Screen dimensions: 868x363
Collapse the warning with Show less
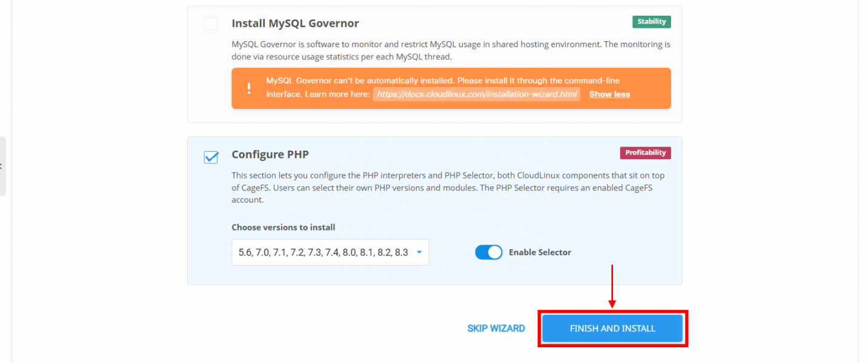tap(609, 94)
